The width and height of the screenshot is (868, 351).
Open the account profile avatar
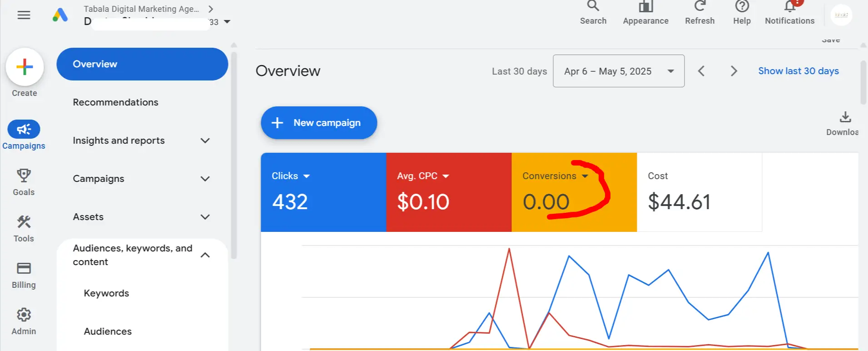[x=841, y=15]
